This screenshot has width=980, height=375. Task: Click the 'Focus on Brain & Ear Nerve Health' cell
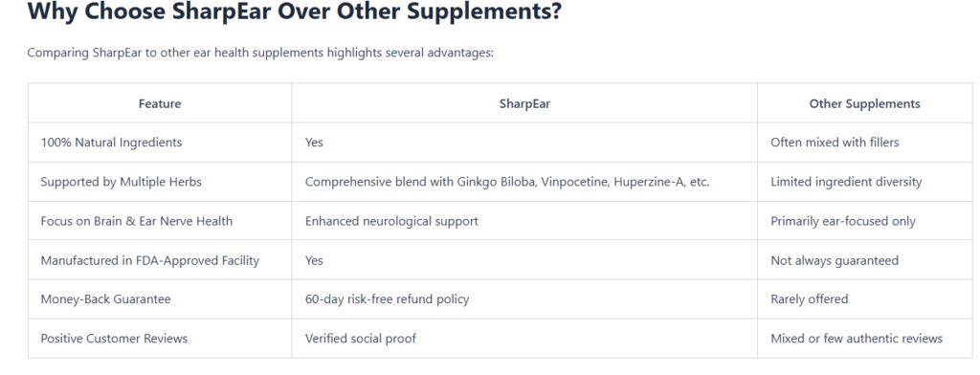160,221
